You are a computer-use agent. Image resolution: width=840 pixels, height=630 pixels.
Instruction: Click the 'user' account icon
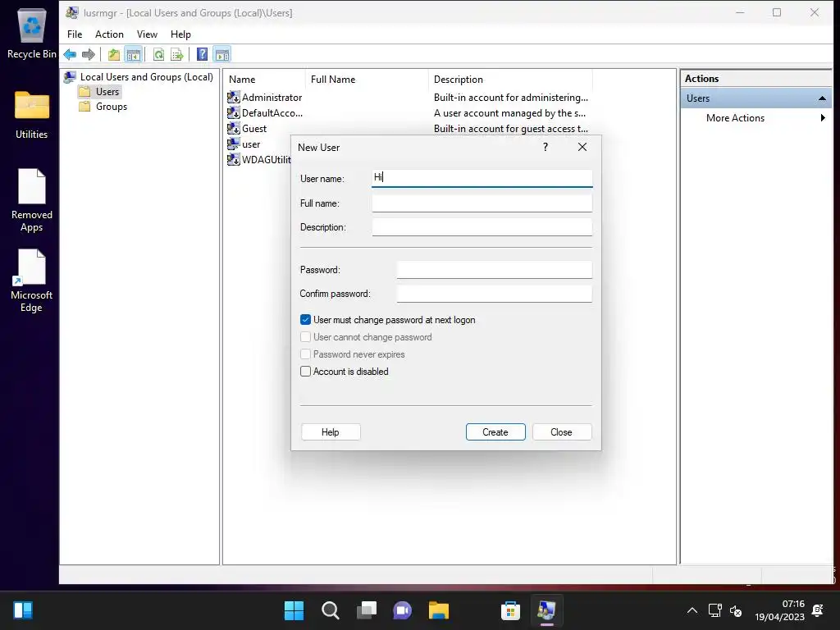233,144
